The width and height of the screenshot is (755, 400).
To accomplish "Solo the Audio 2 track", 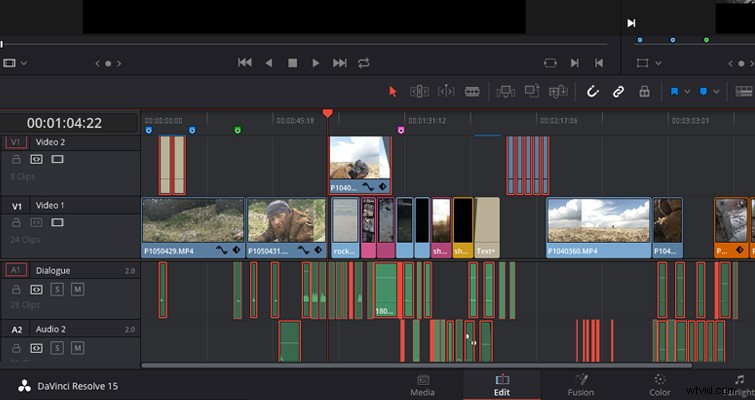I will coord(57,348).
